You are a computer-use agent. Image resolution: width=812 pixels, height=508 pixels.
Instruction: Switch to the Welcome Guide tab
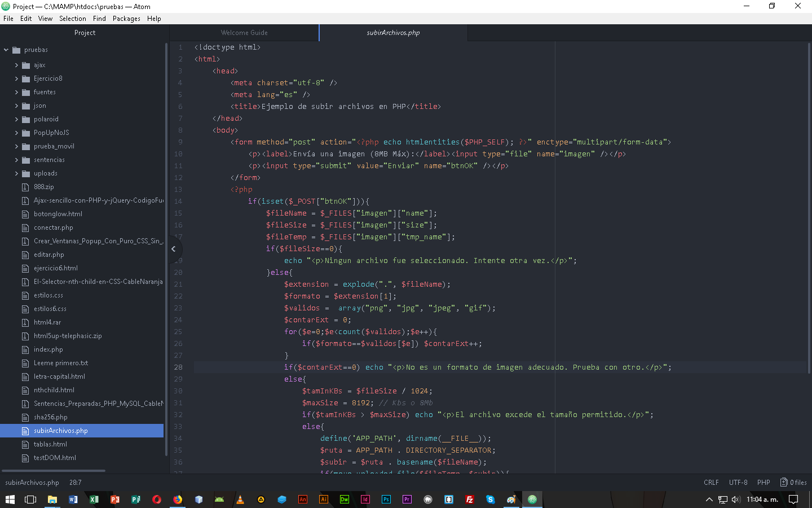[x=244, y=33]
